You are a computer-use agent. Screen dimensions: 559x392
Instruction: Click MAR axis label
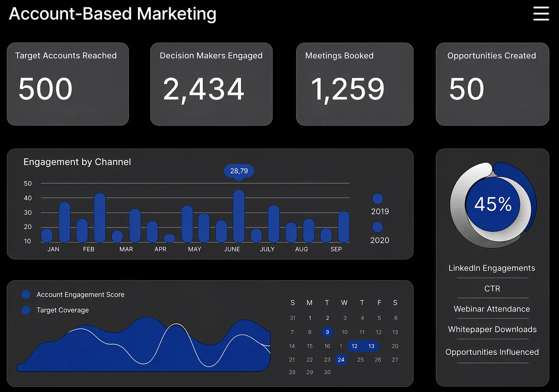click(x=126, y=249)
